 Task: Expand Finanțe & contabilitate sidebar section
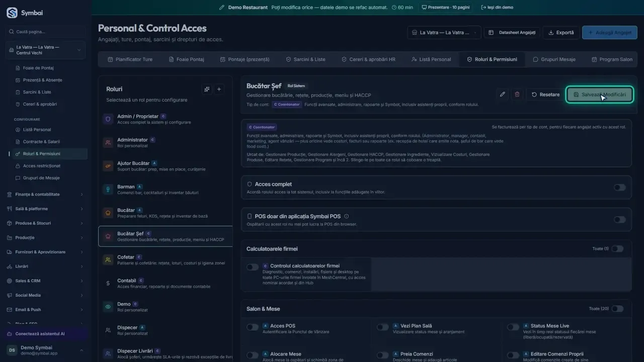(46, 194)
